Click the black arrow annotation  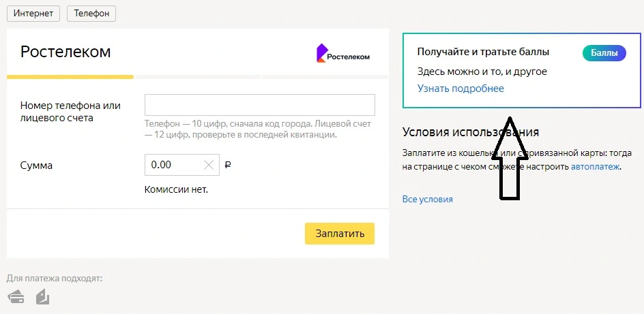click(510, 159)
